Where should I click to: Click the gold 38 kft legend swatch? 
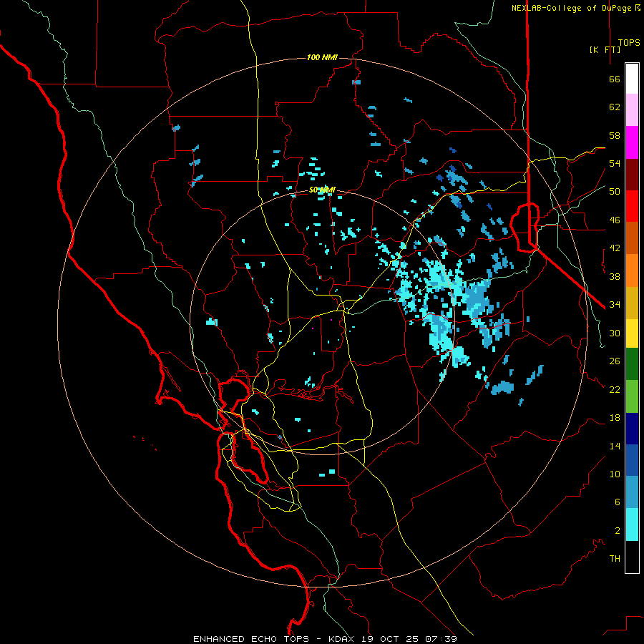pyautogui.click(x=632, y=303)
